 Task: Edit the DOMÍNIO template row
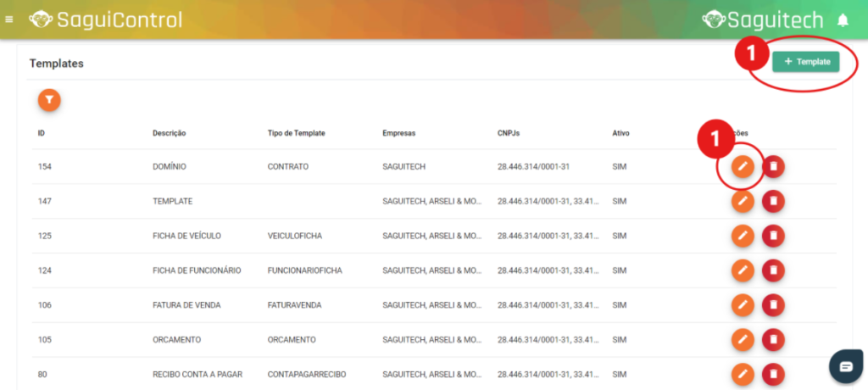pos(743,167)
